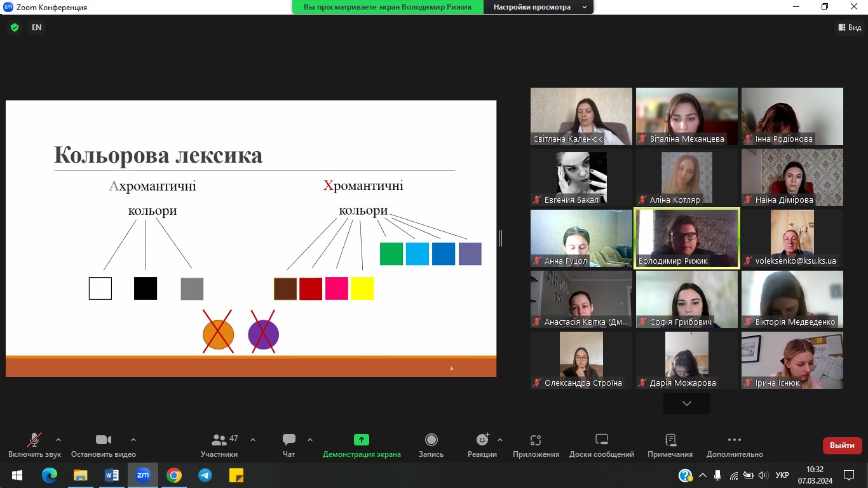The width and height of the screenshot is (868, 488).
Task: Open the Примечания notes icon
Action: click(670, 440)
